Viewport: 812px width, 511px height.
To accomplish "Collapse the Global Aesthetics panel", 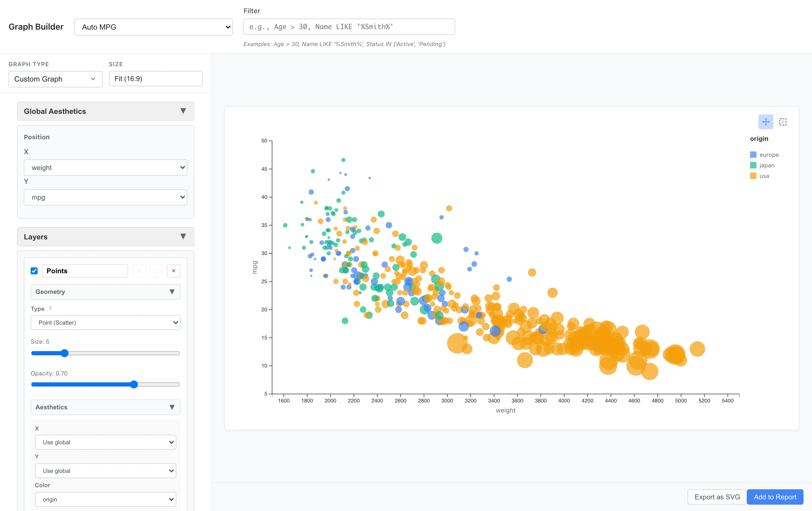I will click(x=183, y=111).
